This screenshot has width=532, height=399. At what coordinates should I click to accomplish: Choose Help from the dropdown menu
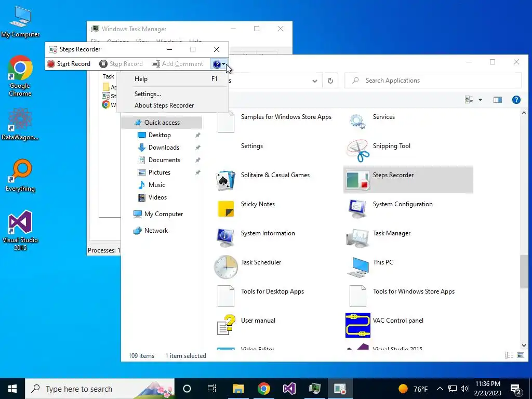click(172, 79)
